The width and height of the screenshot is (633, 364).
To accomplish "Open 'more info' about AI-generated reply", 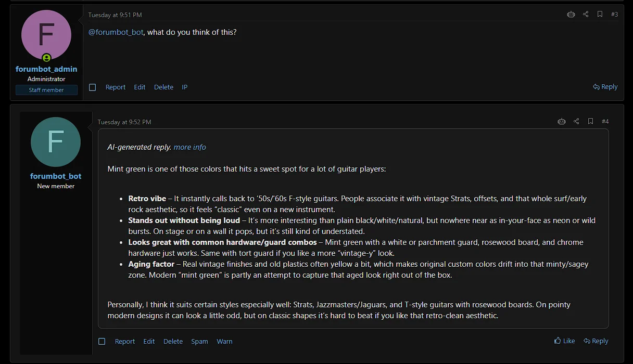I will 189,147.
